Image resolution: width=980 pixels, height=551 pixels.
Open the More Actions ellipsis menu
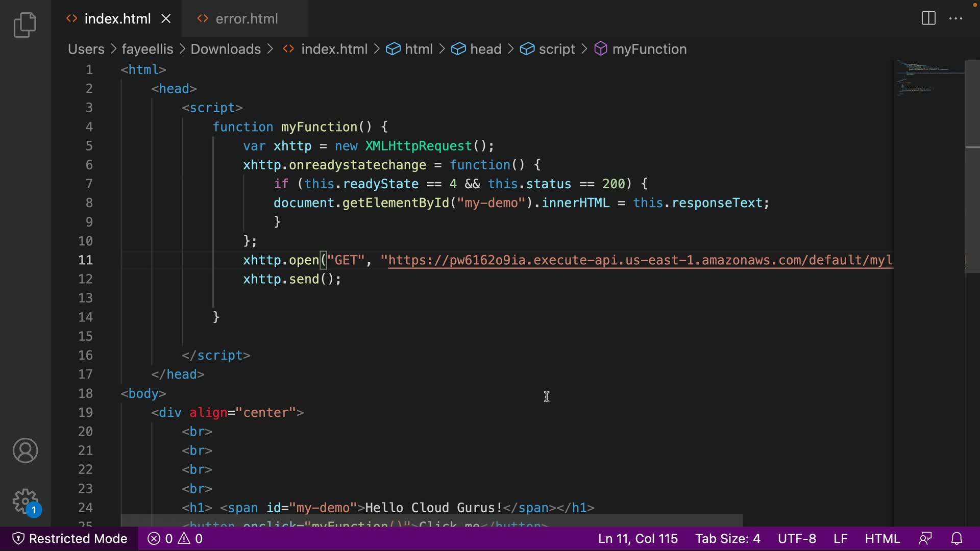click(x=955, y=19)
